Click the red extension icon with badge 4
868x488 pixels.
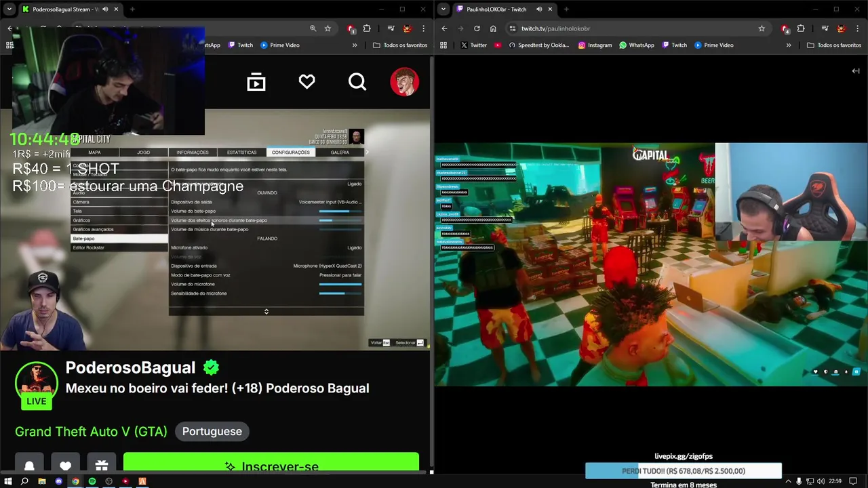[785, 28]
